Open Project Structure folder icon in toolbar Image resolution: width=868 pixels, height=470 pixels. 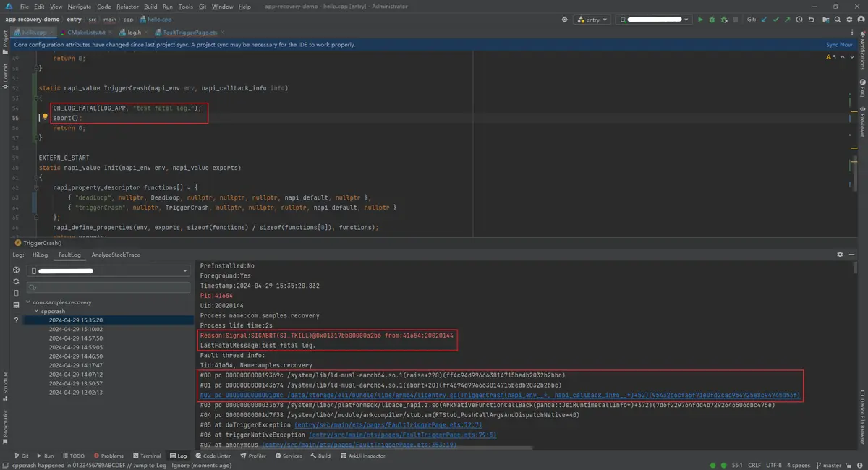tap(826, 20)
